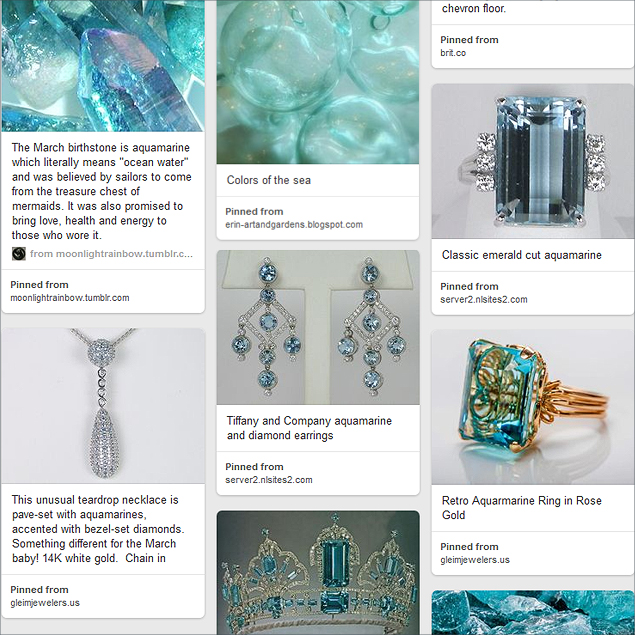Viewport: 635px width, 635px height.
Task: Click the 'from moonlightrainbow.tumblr.c...' attribution
Action: click(111, 254)
